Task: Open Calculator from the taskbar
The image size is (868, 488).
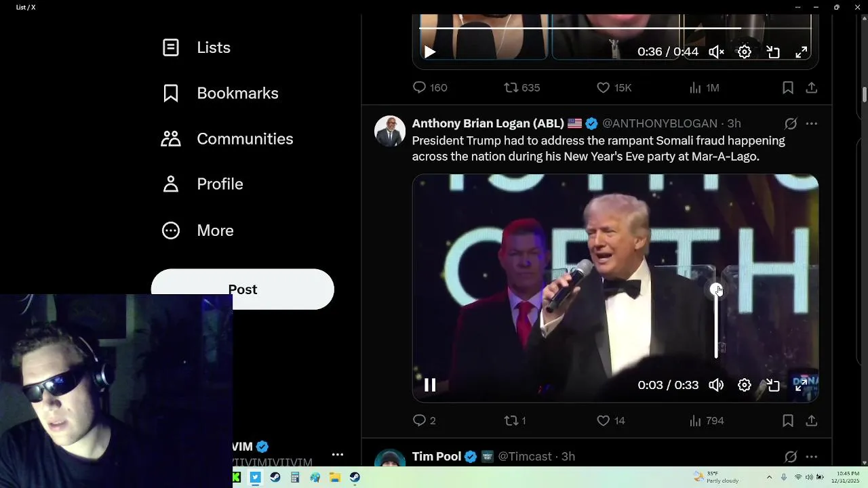Action: coord(295,477)
